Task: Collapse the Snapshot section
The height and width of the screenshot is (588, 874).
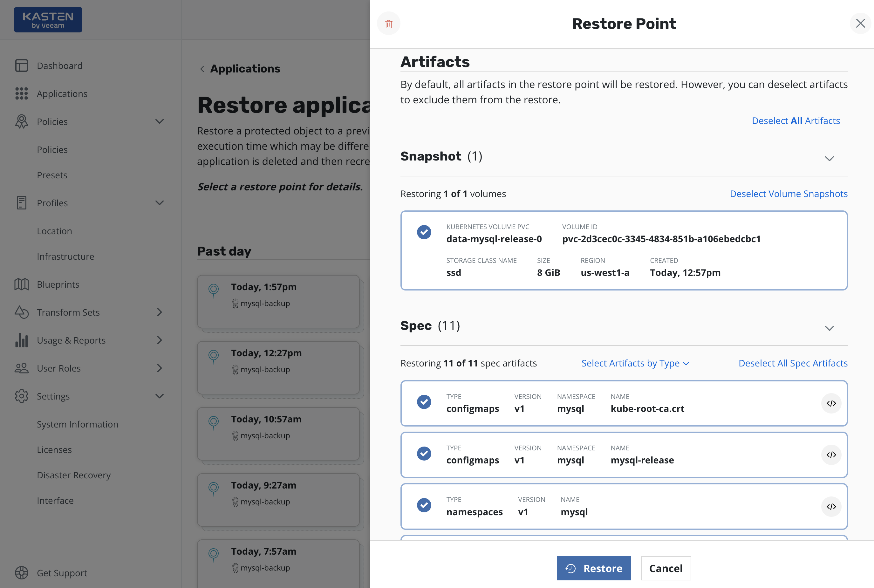Action: [x=829, y=158]
